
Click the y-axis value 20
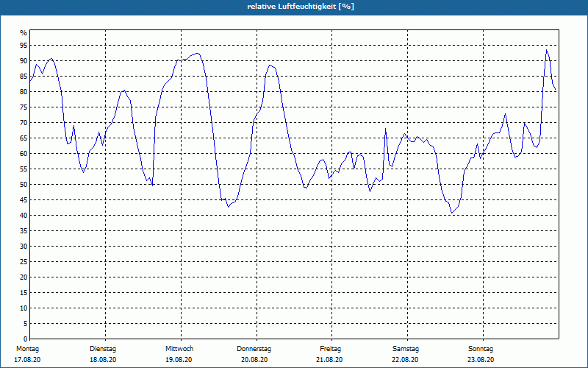pyautogui.click(x=24, y=277)
